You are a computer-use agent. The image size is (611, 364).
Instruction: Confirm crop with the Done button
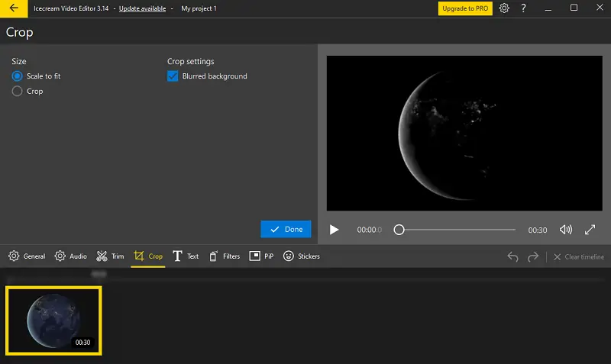point(286,229)
